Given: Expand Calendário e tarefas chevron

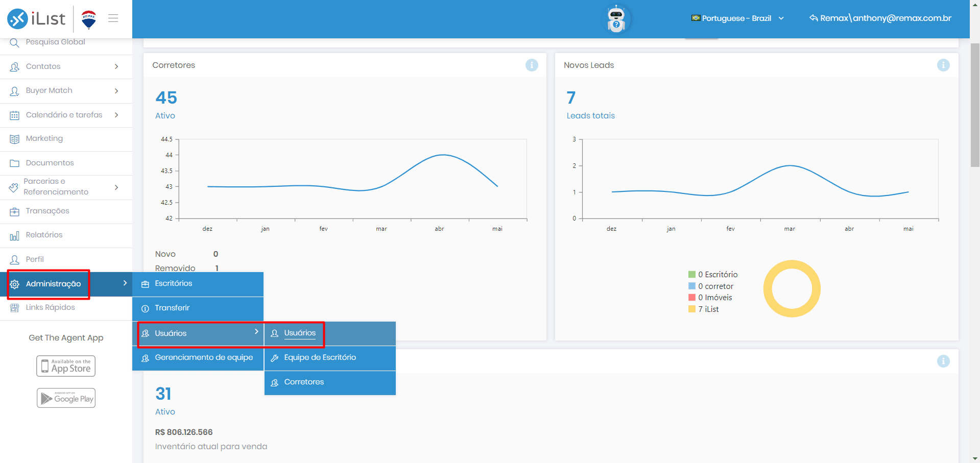Looking at the screenshot, I should [116, 115].
